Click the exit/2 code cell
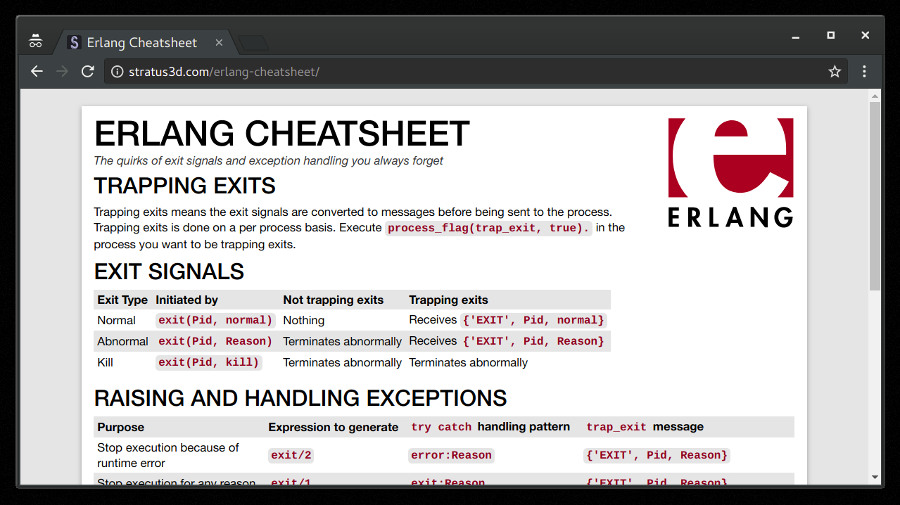Image resolution: width=900 pixels, height=505 pixels. (291, 455)
